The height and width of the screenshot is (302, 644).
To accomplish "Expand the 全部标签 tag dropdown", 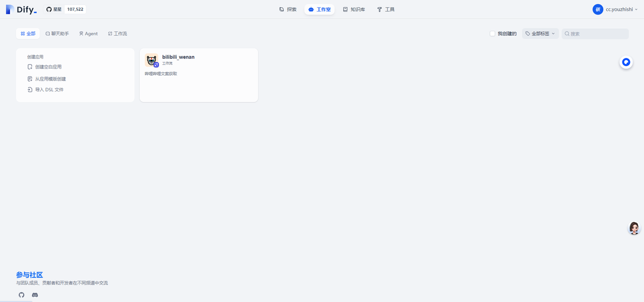I will (540, 34).
